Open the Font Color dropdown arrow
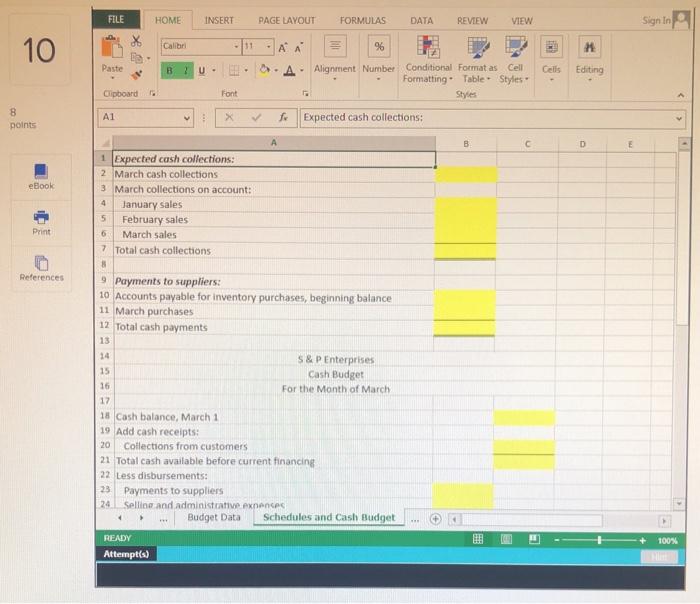The height and width of the screenshot is (604, 700). [x=302, y=71]
